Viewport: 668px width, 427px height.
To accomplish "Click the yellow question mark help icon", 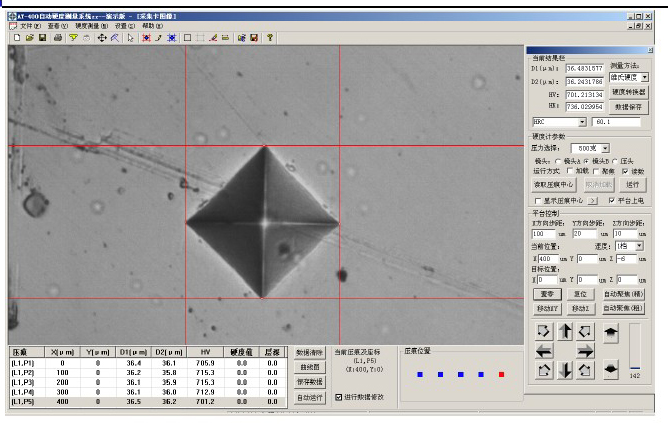I will 270,37.
